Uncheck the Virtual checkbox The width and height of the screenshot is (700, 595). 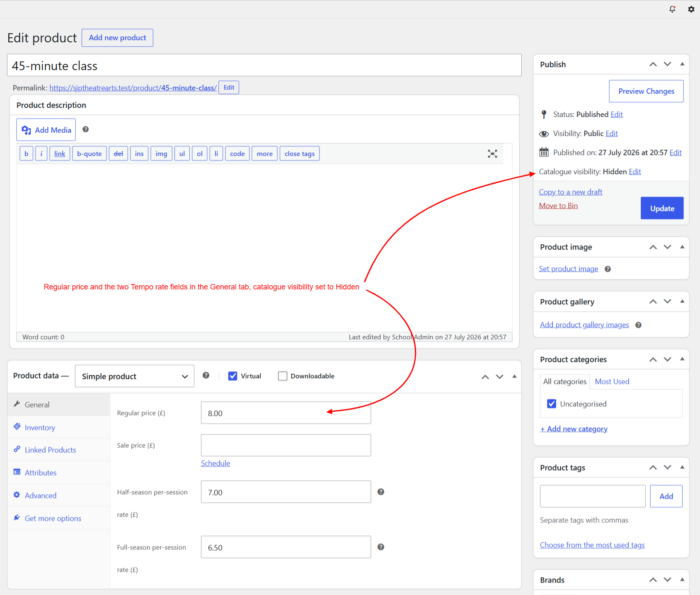(x=233, y=376)
